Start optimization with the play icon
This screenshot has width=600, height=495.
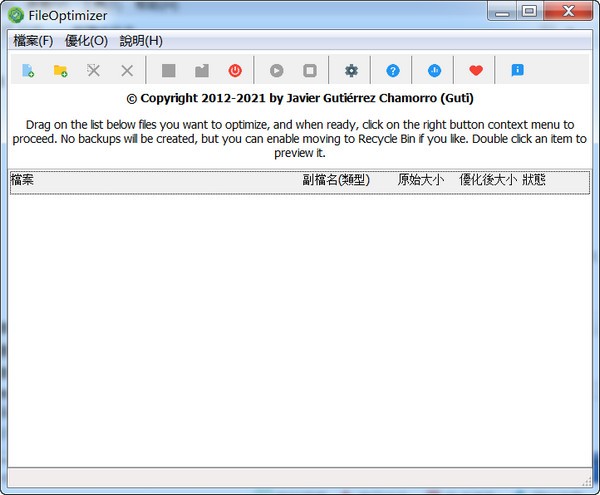(x=276, y=71)
